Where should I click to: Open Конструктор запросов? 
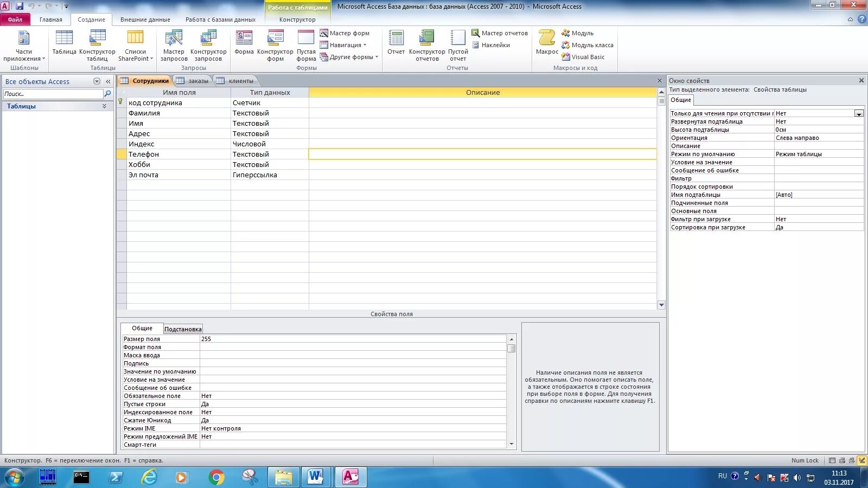coord(208,46)
